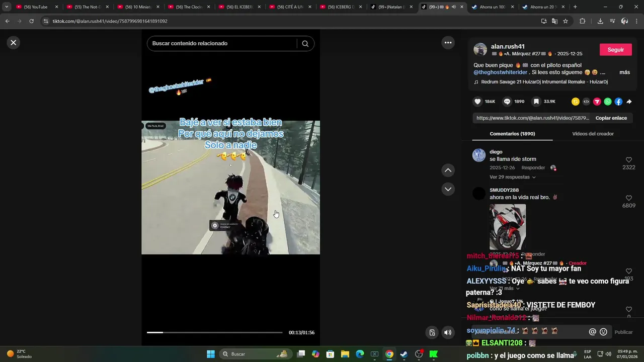Open the Windows Start menu
Viewport: 644px width, 362px height.
tap(211, 354)
